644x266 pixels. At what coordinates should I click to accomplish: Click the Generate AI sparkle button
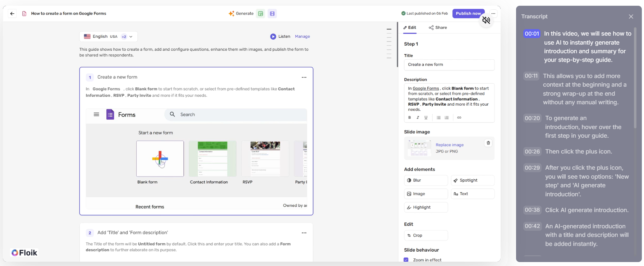point(241,14)
